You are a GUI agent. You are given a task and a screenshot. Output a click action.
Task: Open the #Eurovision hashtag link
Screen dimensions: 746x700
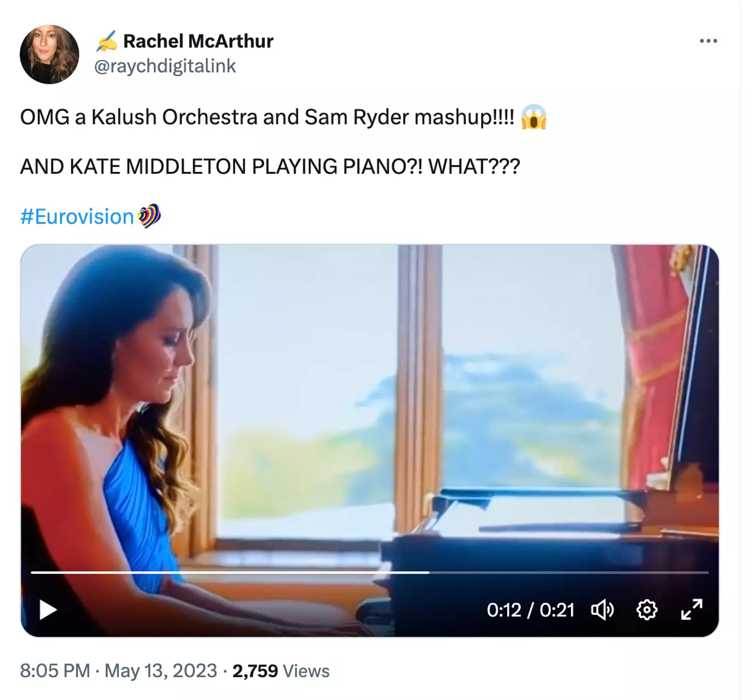(x=77, y=217)
